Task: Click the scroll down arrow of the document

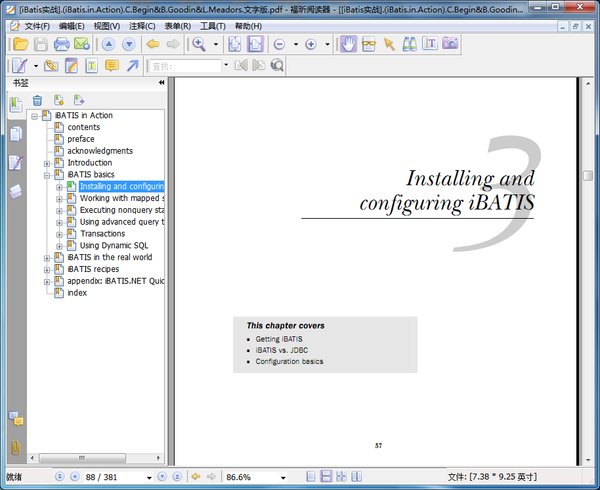Action: [x=588, y=460]
